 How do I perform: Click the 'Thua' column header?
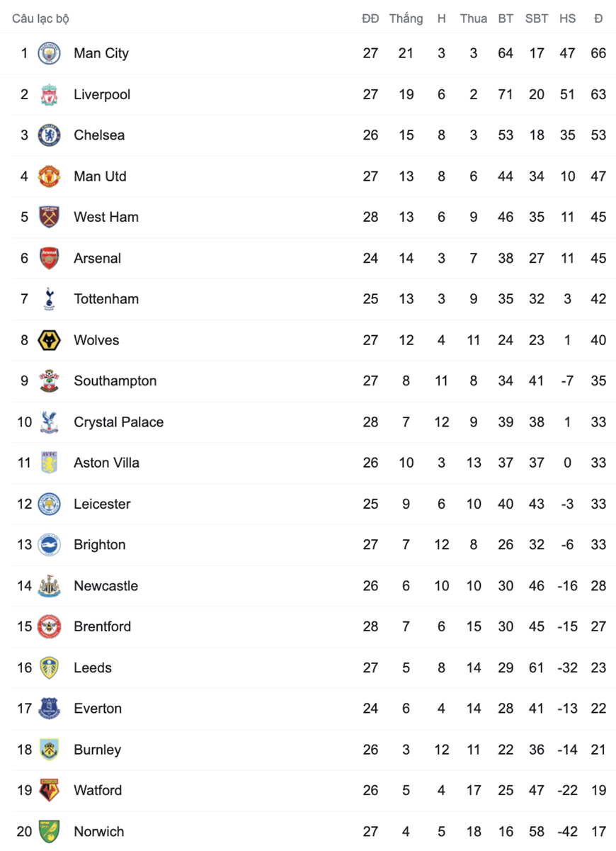(474, 18)
